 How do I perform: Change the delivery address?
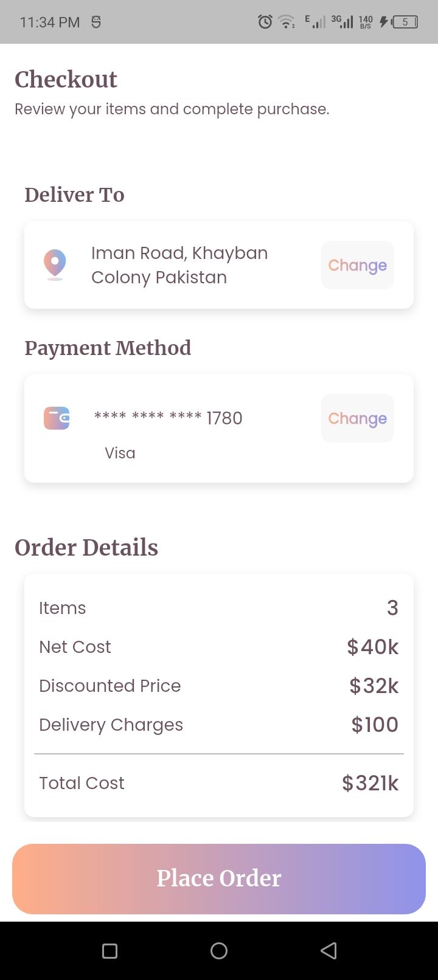tap(357, 265)
